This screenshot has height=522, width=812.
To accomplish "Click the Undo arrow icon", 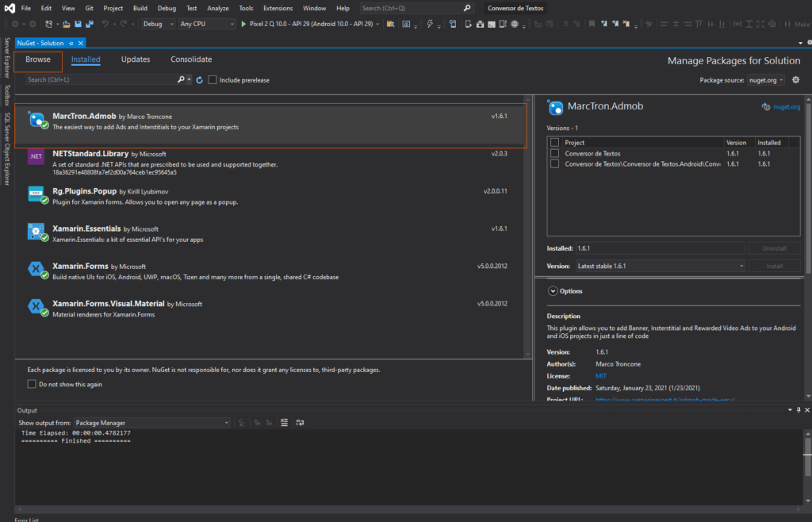I will point(105,24).
